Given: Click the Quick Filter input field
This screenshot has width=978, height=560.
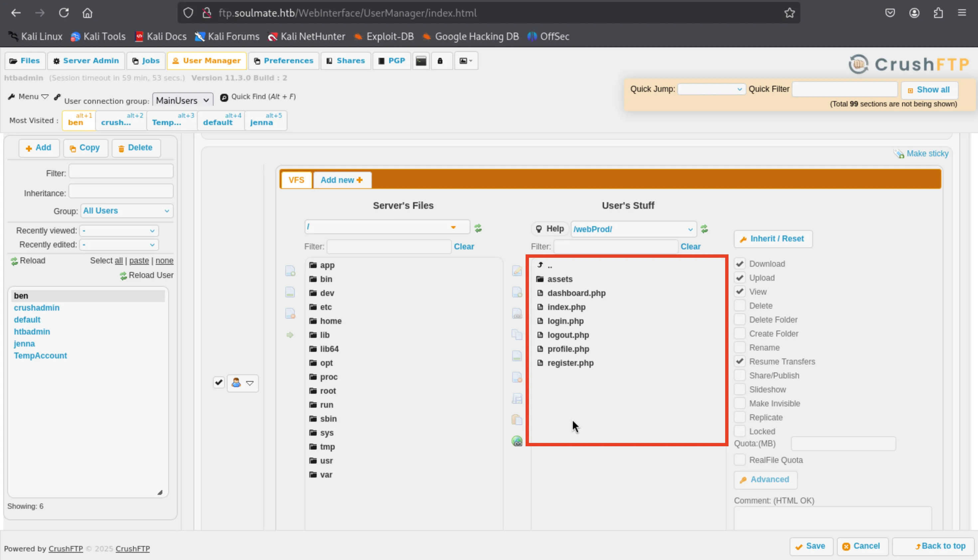Looking at the screenshot, I should coord(845,89).
